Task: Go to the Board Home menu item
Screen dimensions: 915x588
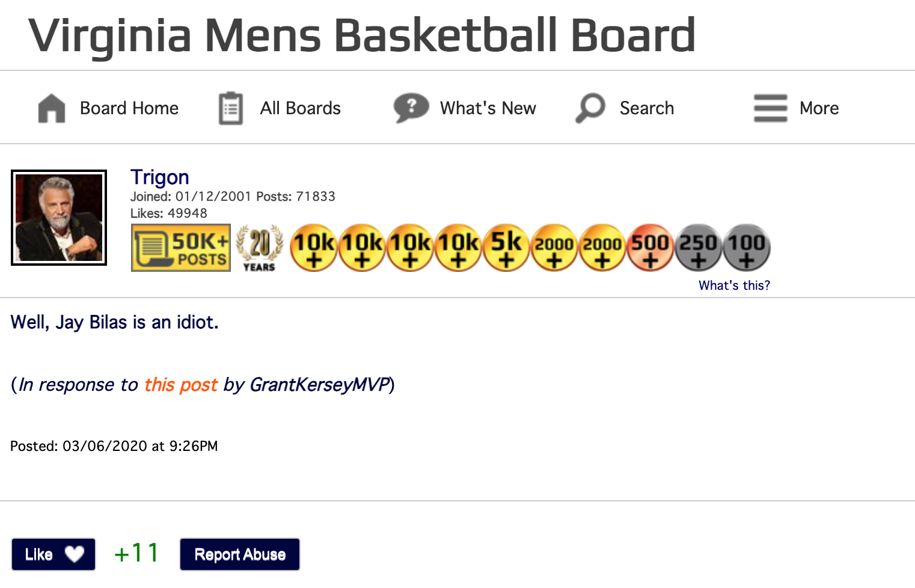Action: click(108, 108)
